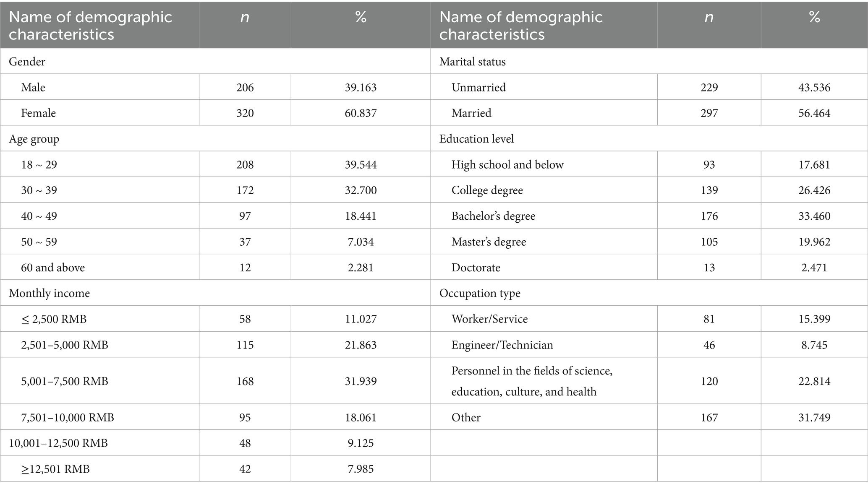
Task: Click the "Doctorate" row label
Action: (x=476, y=268)
